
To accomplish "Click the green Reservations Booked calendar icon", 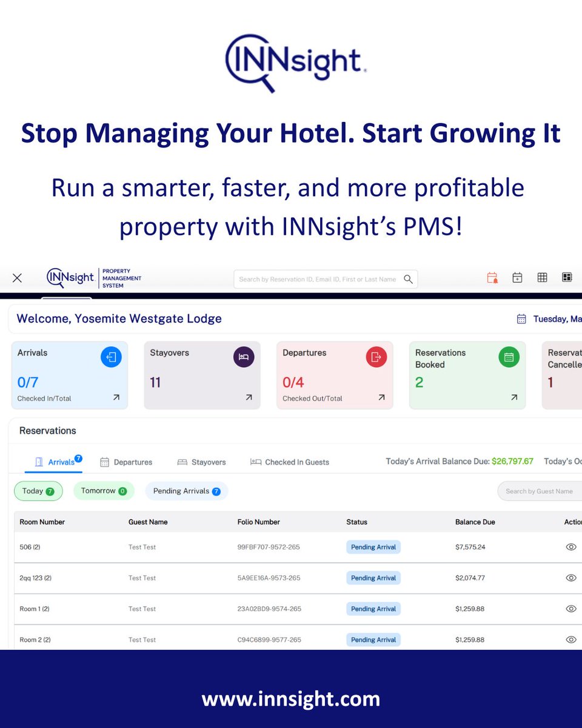I will (x=509, y=357).
